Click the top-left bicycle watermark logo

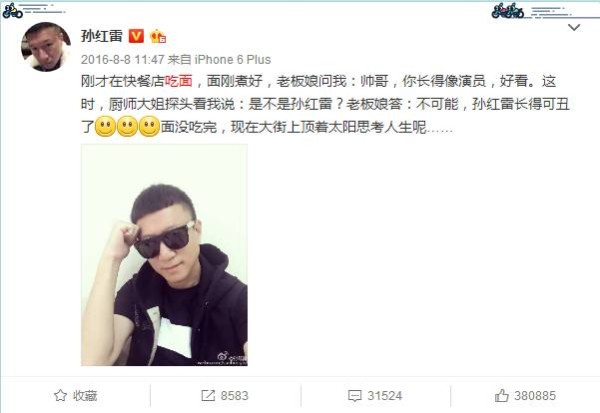tap(13, 11)
